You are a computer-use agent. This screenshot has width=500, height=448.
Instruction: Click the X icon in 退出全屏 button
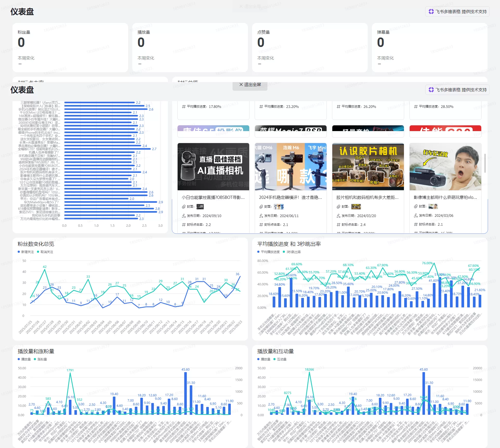pos(241,84)
